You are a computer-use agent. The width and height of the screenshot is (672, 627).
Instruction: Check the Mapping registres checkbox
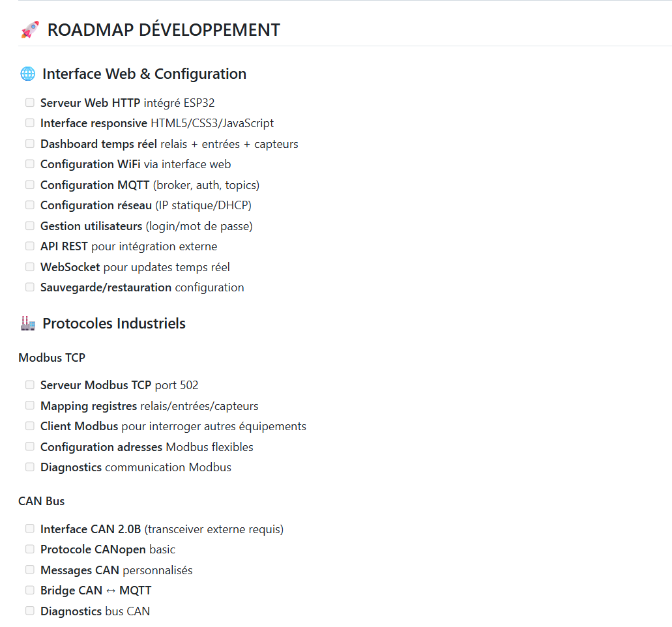pyautogui.click(x=30, y=405)
